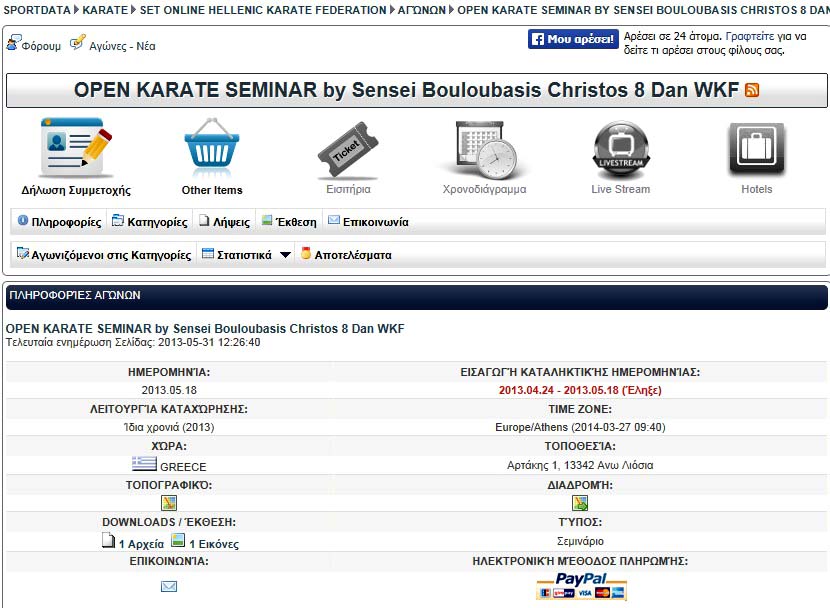Open the Χρονοδιάγραμμα calendar clock icon
Image resolution: width=830 pixels, height=608 pixels.
484,148
